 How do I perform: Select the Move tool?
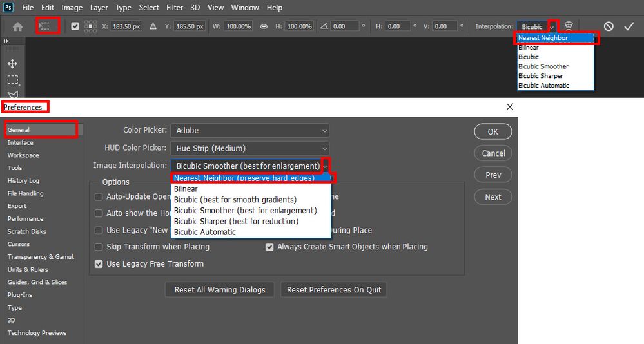[12, 64]
